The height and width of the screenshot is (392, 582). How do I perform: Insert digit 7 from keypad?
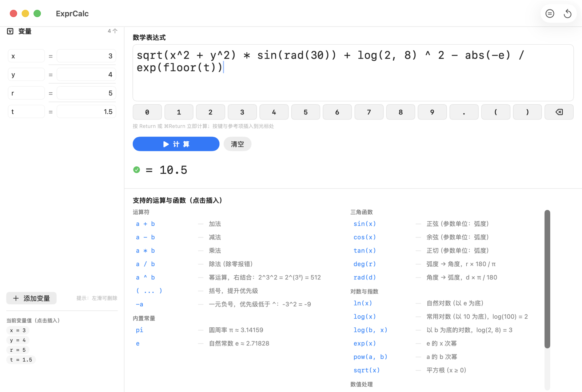point(369,112)
